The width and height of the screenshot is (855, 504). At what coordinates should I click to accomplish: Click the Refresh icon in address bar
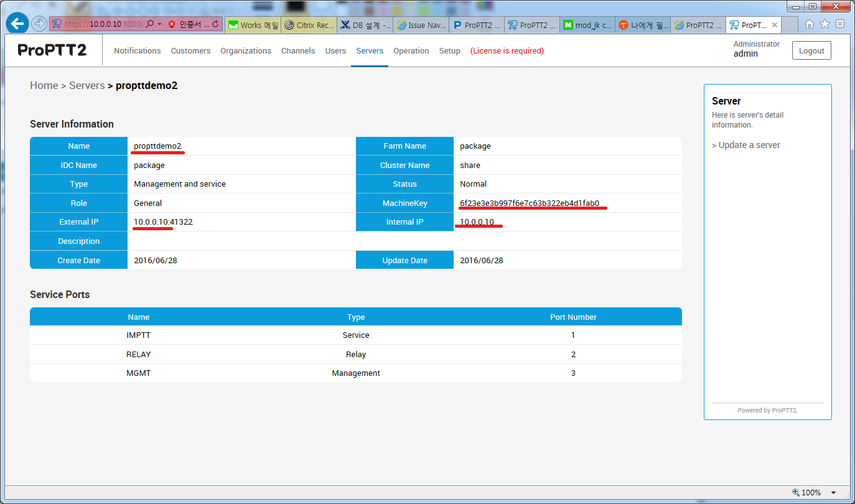click(215, 24)
